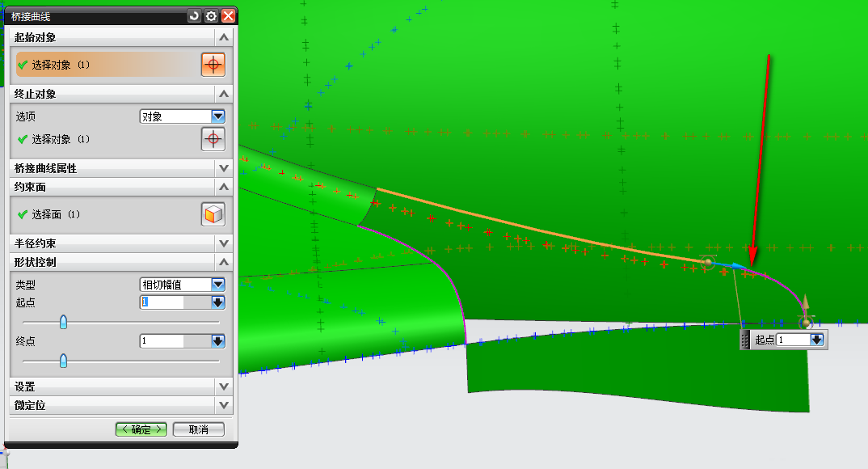Expand the 设置 section
This screenshot has height=469, width=868.
224,387
